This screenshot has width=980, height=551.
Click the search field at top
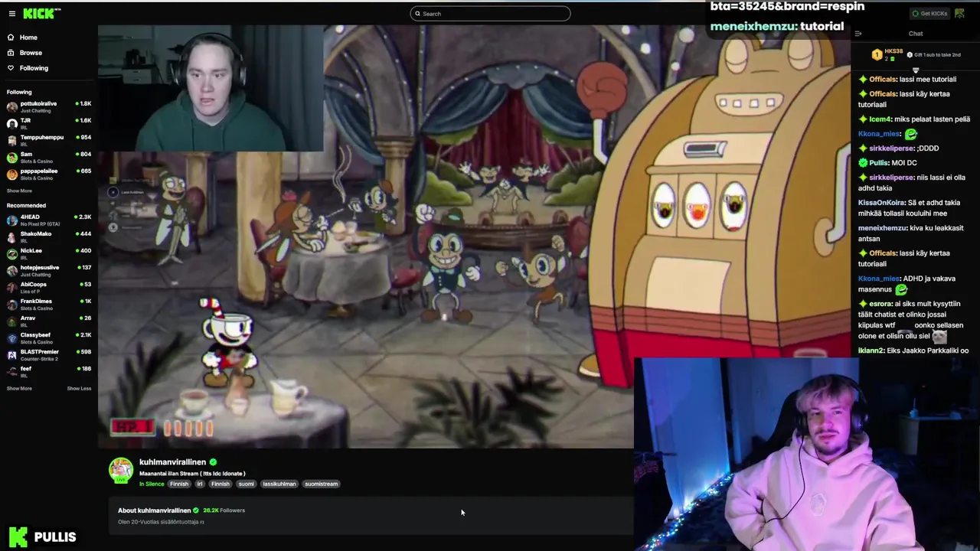click(x=490, y=14)
